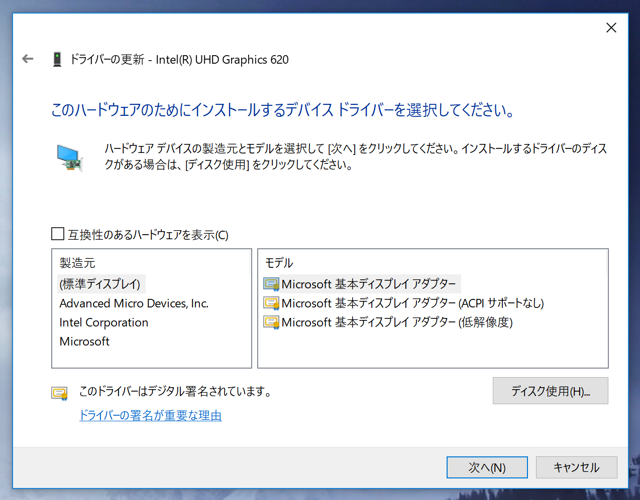640x500 pixels.
Task: Open ドライバーの署名が重要な理由 link
Action: 151,416
